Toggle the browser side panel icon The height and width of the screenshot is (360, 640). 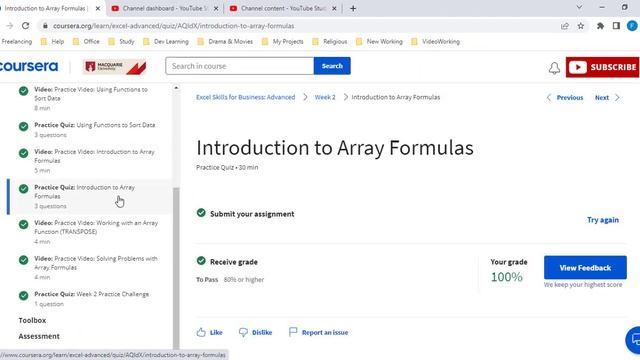tap(616, 26)
